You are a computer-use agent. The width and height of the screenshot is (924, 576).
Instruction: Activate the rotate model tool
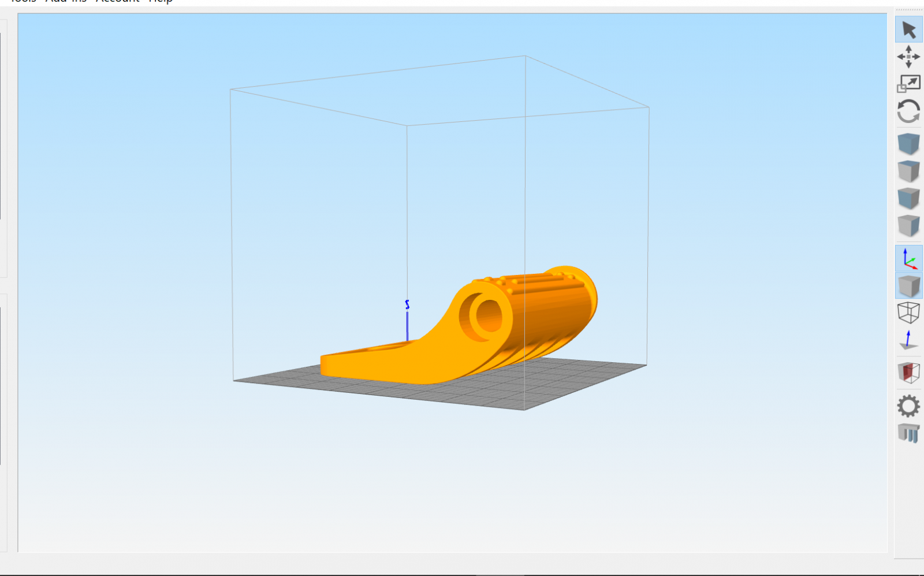(x=908, y=112)
